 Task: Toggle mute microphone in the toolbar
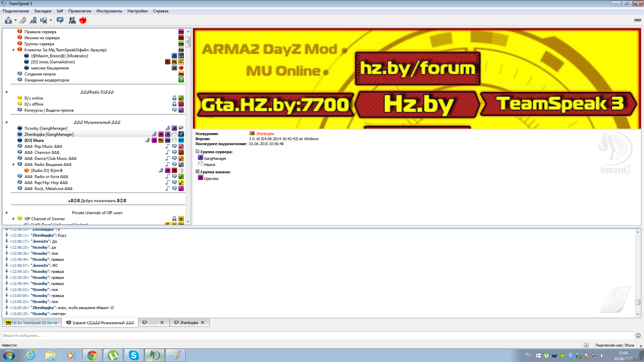[33, 20]
